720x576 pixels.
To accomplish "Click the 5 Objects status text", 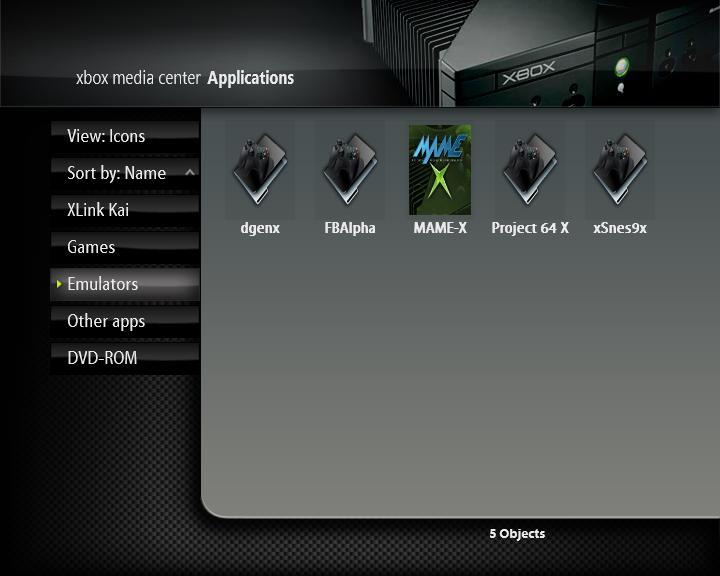I will click(x=517, y=534).
